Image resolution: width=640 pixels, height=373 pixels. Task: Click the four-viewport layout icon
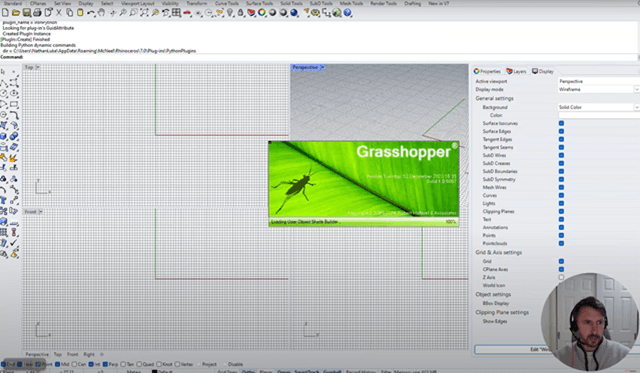(x=176, y=13)
